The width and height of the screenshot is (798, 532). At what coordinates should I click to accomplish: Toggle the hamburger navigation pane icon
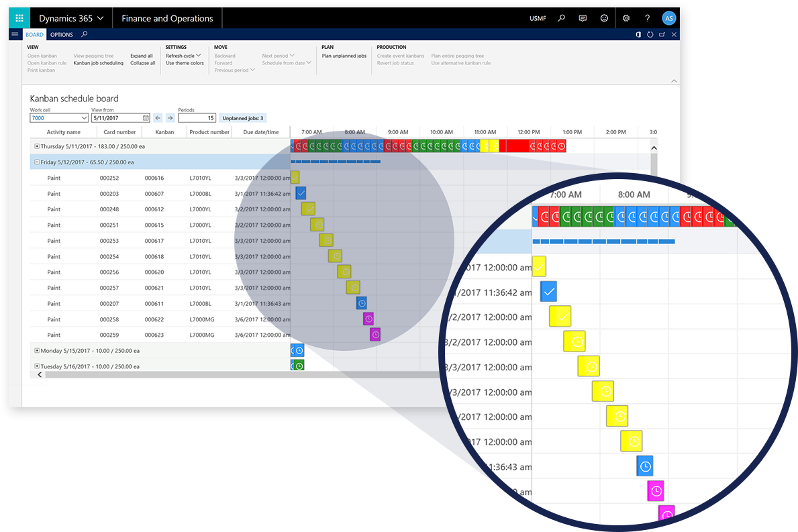coord(15,35)
